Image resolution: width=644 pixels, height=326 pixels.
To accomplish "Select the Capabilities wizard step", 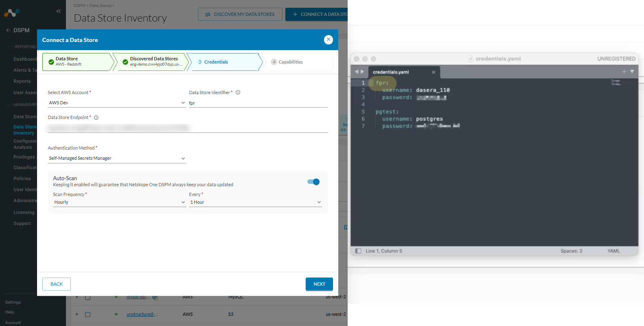I will (x=298, y=62).
